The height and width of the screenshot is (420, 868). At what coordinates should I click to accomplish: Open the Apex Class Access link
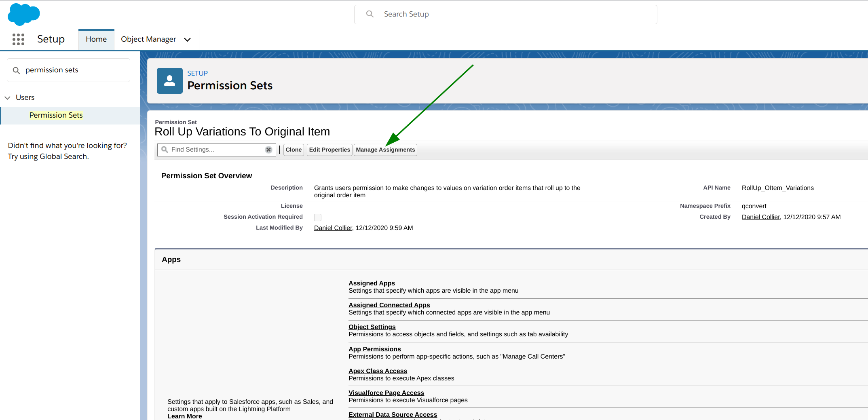point(378,371)
